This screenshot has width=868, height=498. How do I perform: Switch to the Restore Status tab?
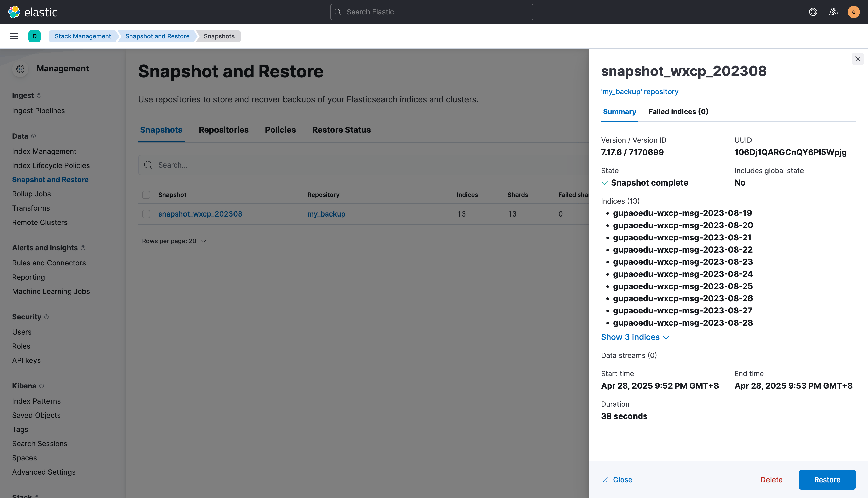click(341, 130)
